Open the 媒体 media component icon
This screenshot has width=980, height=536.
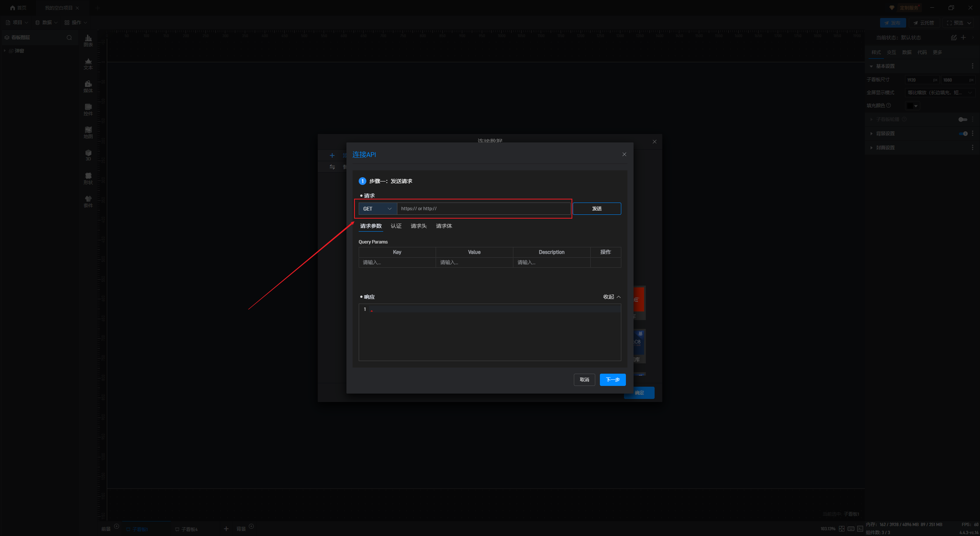tap(88, 86)
